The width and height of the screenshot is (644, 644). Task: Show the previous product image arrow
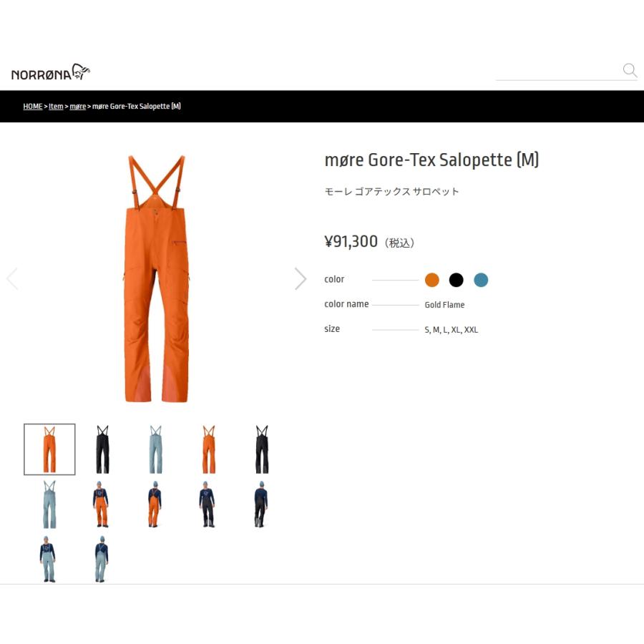[x=12, y=279]
